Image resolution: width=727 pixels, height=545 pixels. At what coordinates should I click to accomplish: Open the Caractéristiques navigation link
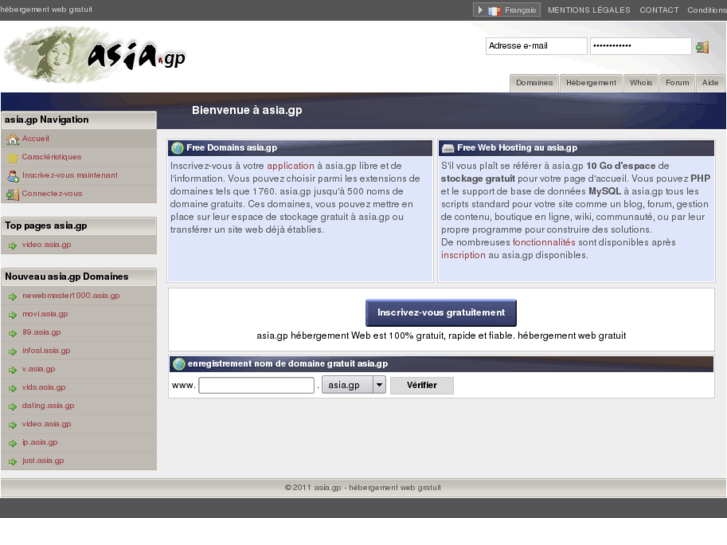(51, 157)
